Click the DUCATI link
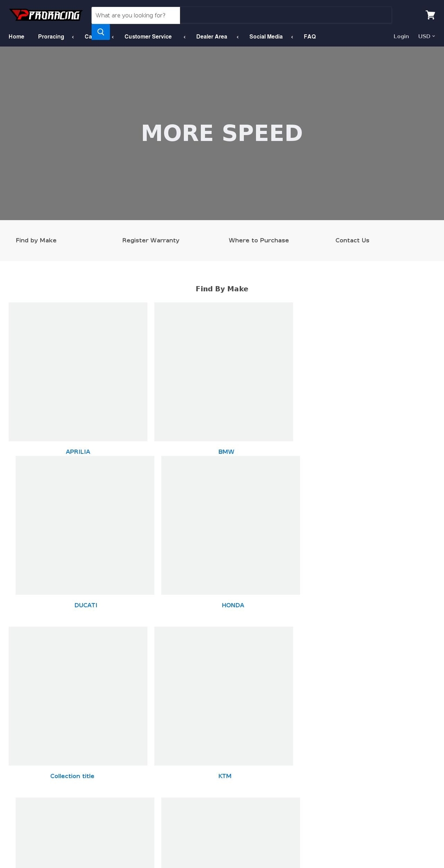This screenshot has height=868, width=444. point(86,605)
